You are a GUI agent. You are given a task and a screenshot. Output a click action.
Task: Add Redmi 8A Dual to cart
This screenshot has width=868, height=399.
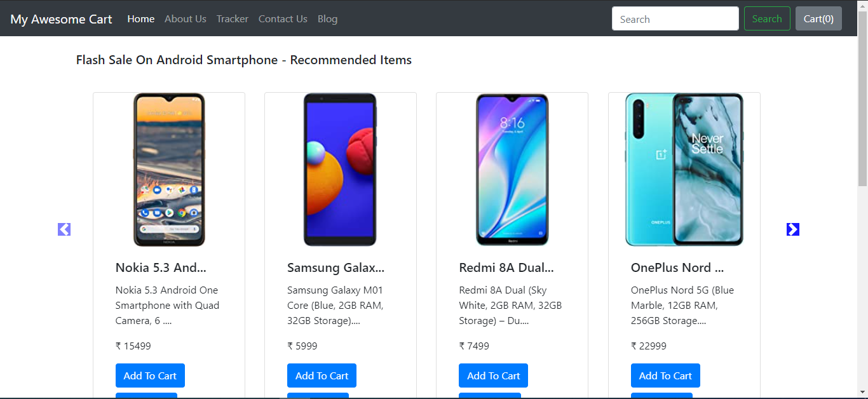[493, 375]
